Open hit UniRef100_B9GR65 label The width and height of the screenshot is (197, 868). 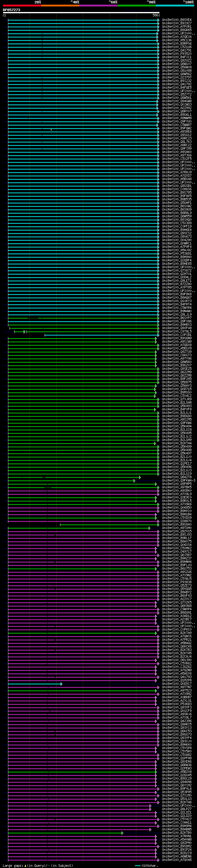(176, 30)
